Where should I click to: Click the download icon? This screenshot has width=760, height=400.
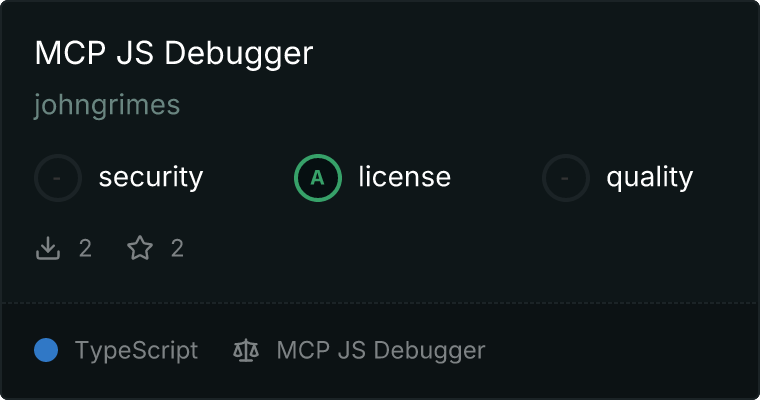(x=48, y=248)
